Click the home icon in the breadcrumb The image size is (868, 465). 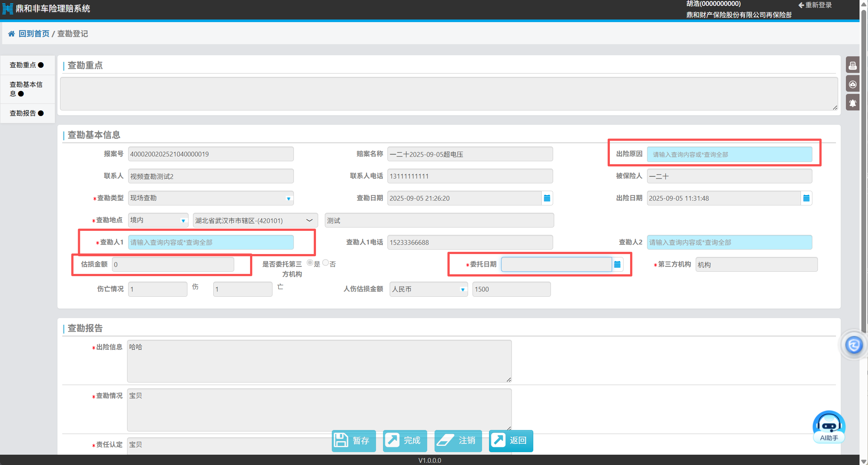click(11, 34)
